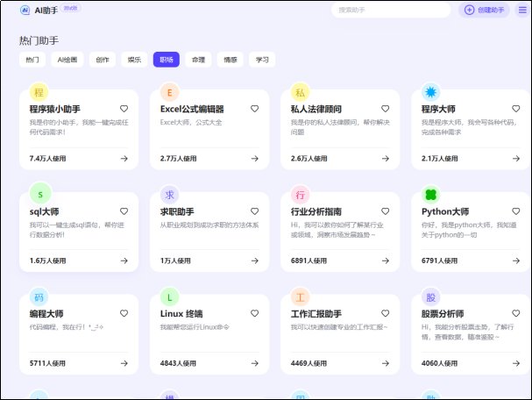Click the 4843人使用 count
The image size is (532, 400).
178,363
